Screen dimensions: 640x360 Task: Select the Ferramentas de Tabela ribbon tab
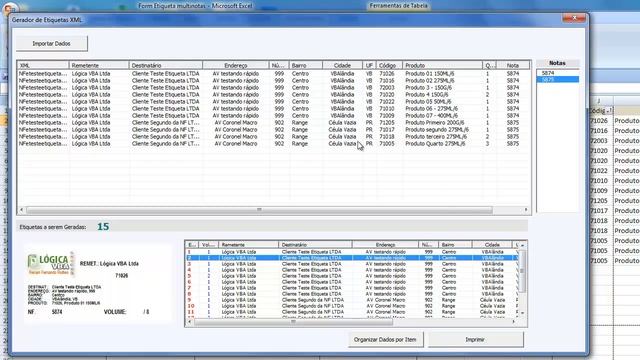click(398, 6)
